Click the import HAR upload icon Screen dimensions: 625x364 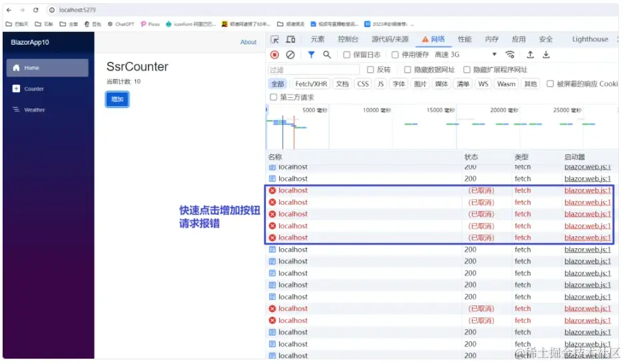[530, 55]
